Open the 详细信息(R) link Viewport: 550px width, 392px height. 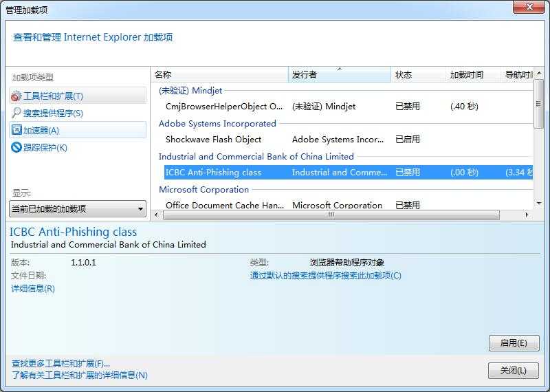click(33, 288)
